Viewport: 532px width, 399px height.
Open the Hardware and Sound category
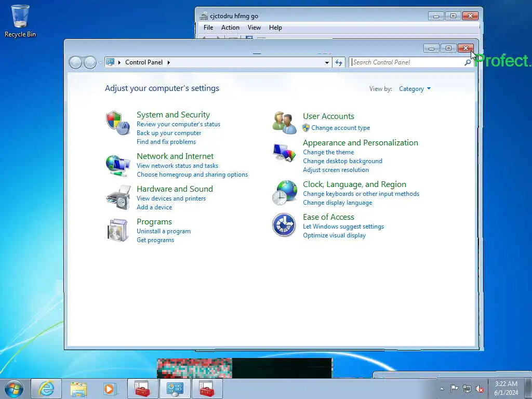[175, 189]
